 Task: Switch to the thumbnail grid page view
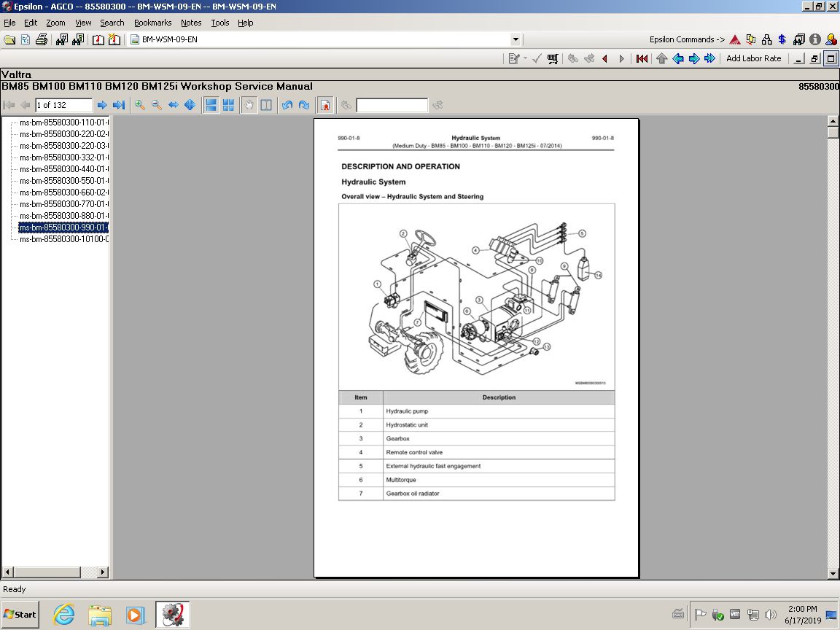point(228,105)
